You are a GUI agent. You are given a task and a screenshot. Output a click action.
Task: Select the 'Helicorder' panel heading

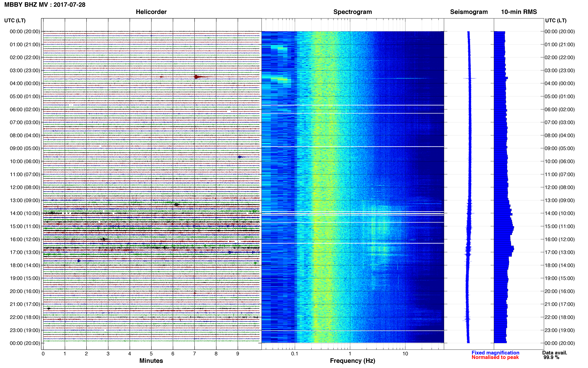[151, 12]
